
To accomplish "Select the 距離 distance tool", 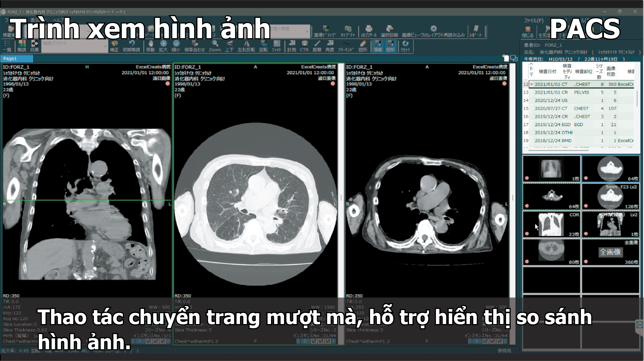I will 317,46.
